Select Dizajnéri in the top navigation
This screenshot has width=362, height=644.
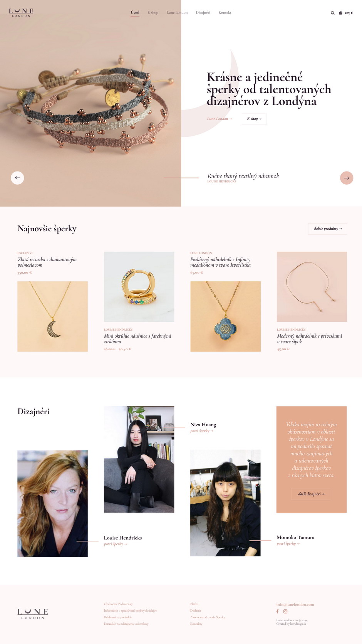coord(203,12)
